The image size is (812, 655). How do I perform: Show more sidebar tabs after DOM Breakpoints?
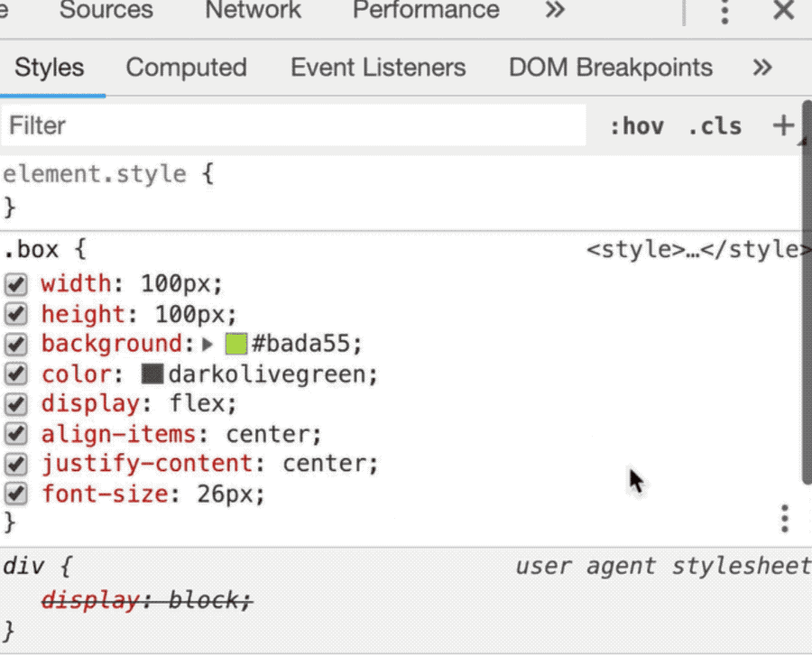tap(762, 68)
